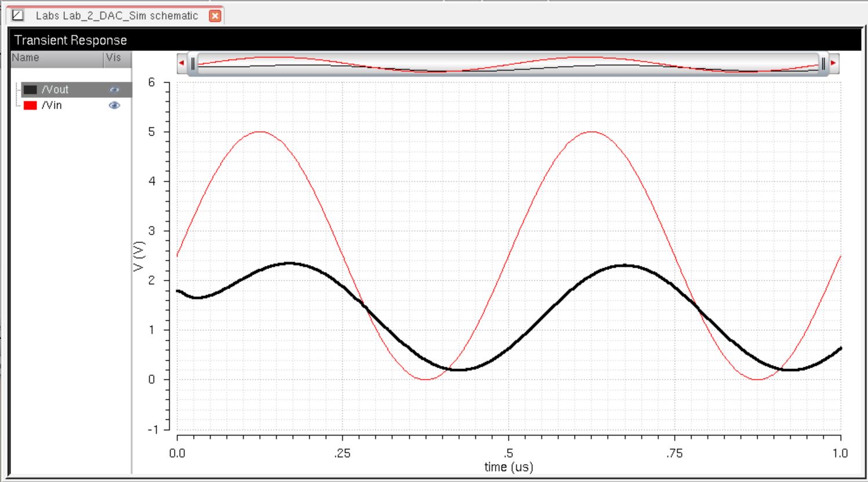
Task: Click the Name column header
Action: 26,58
